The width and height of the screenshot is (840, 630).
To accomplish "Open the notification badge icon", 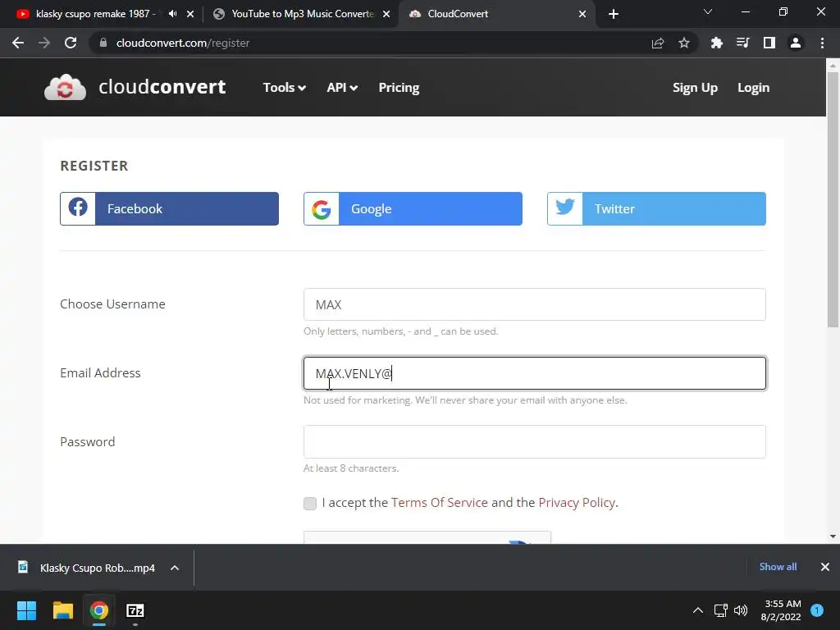I will coord(817,610).
